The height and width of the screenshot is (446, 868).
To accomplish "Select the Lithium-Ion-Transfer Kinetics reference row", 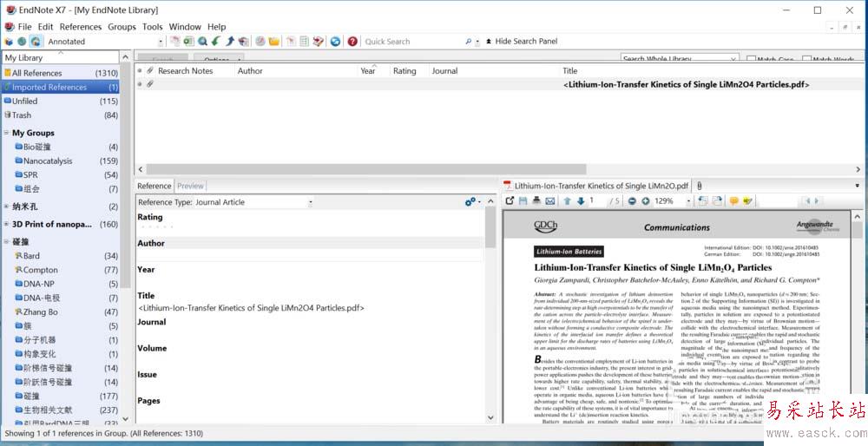I will tap(501, 85).
